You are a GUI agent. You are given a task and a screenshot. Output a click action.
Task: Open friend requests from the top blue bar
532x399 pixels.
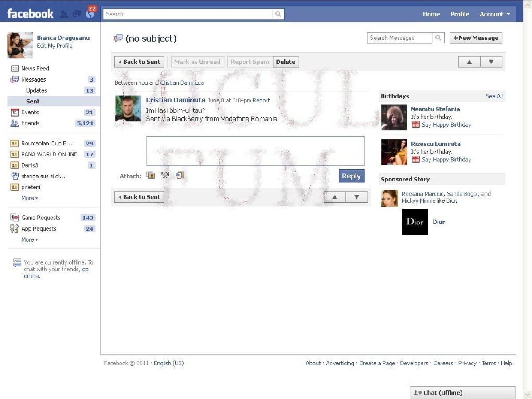pos(64,14)
